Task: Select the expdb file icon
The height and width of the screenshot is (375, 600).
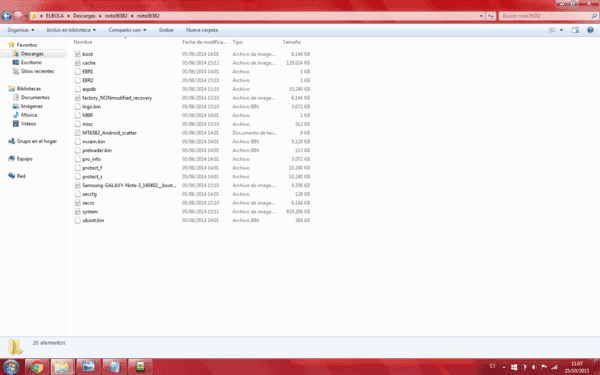Action: 77,89
